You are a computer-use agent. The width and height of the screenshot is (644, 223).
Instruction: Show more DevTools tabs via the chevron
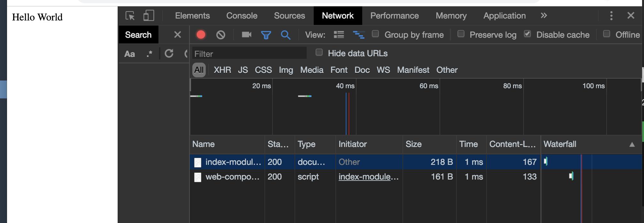pos(544,15)
